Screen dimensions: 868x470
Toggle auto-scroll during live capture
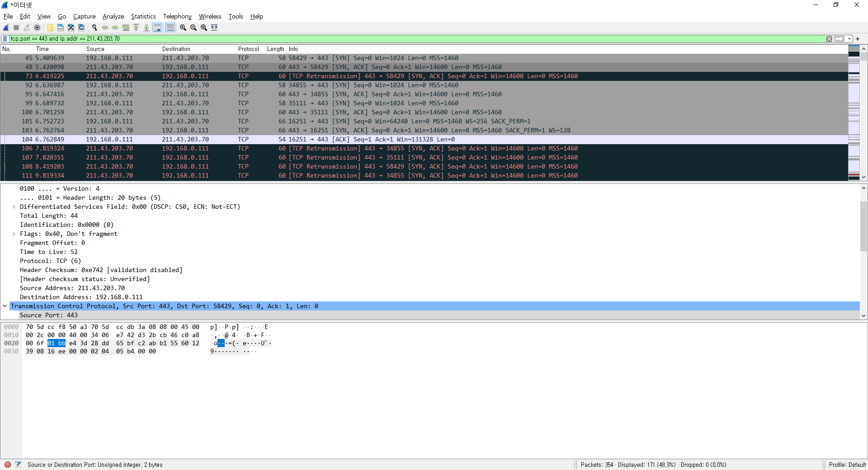click(157, 28)
